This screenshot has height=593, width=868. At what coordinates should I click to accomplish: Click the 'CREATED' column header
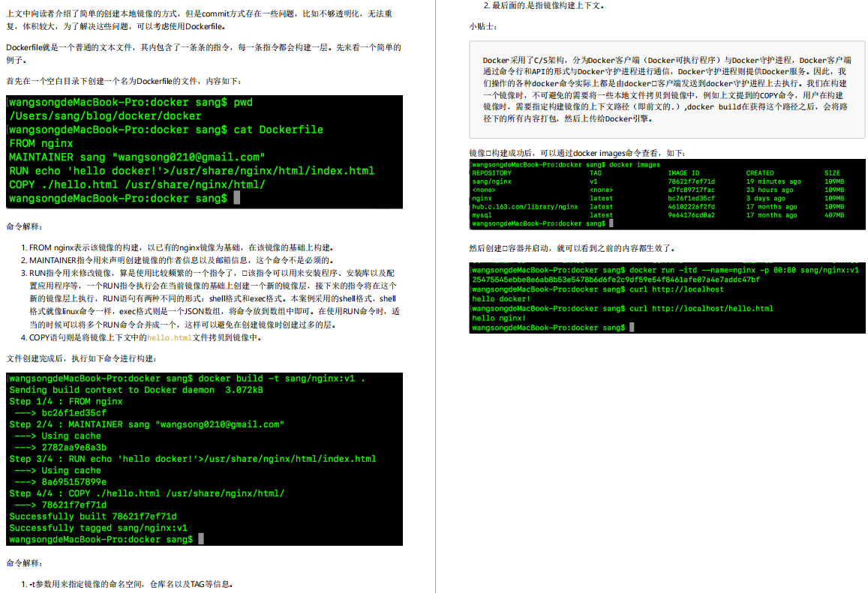(759, 173)
